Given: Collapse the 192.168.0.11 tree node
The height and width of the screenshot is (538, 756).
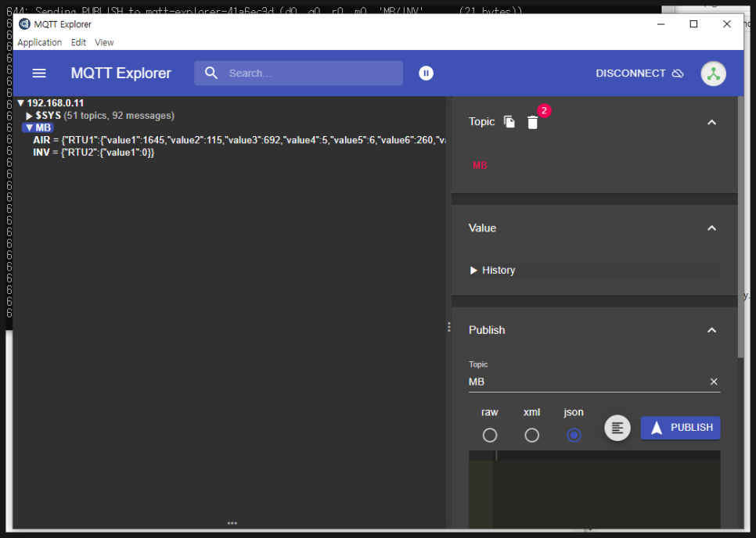Looking at the screenshot, I should [x=20, y=103].
